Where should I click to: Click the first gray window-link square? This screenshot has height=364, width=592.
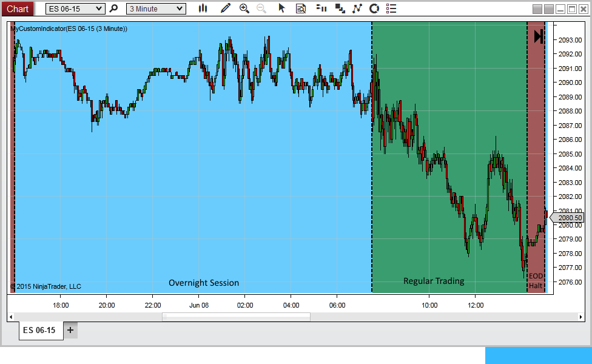537,9
